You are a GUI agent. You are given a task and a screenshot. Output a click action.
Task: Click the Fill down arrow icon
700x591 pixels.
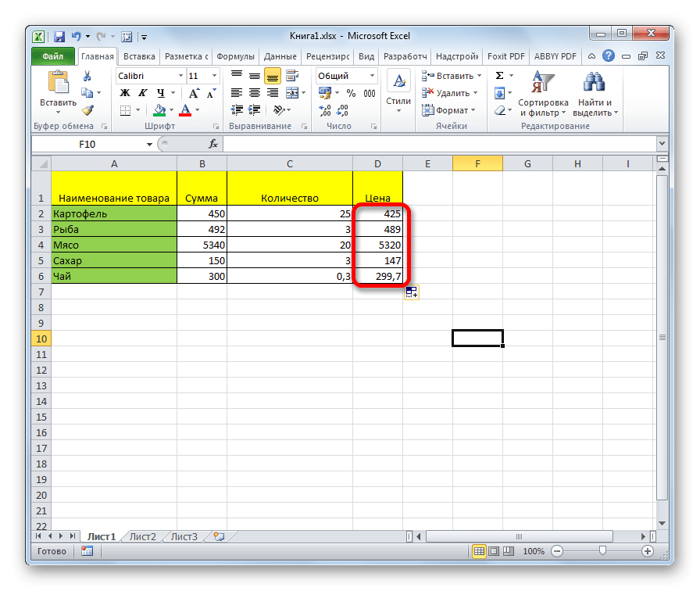tap(499, 93)
